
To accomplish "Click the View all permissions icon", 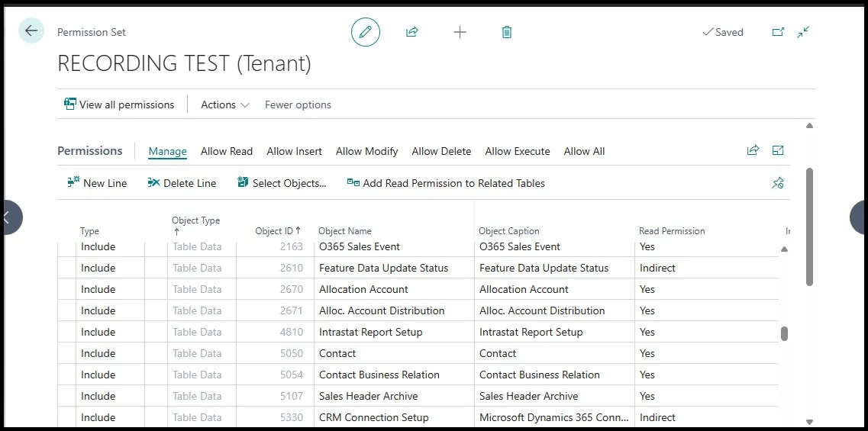I will tap(69, 104).
